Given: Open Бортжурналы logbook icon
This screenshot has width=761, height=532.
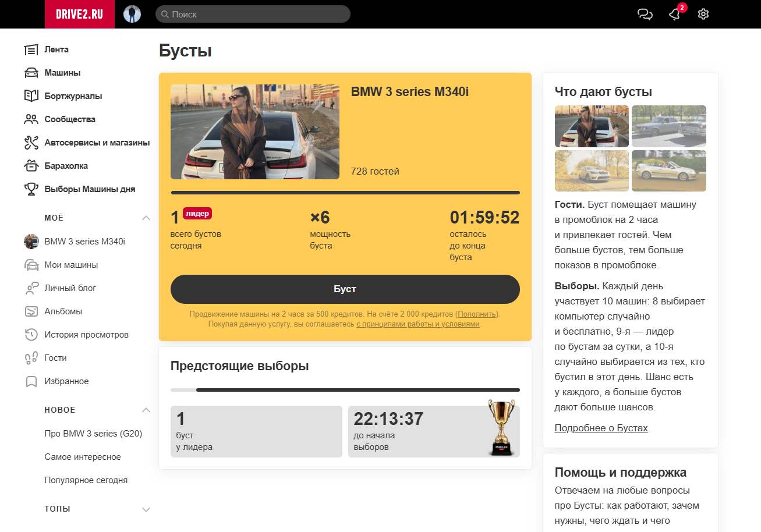Looking at the screenshot, I should pyautogui.click(x=31, y=96).
